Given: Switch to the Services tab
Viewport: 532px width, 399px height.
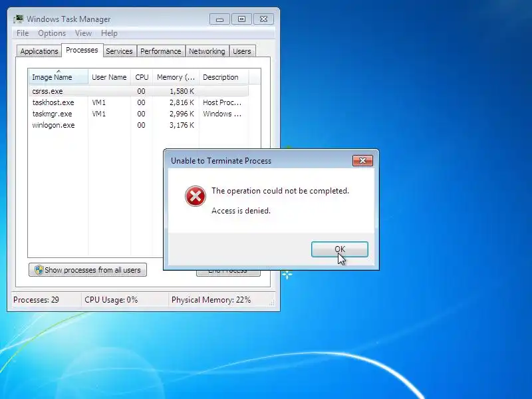Looking at the screenshot, I should [x=119, y=51].
